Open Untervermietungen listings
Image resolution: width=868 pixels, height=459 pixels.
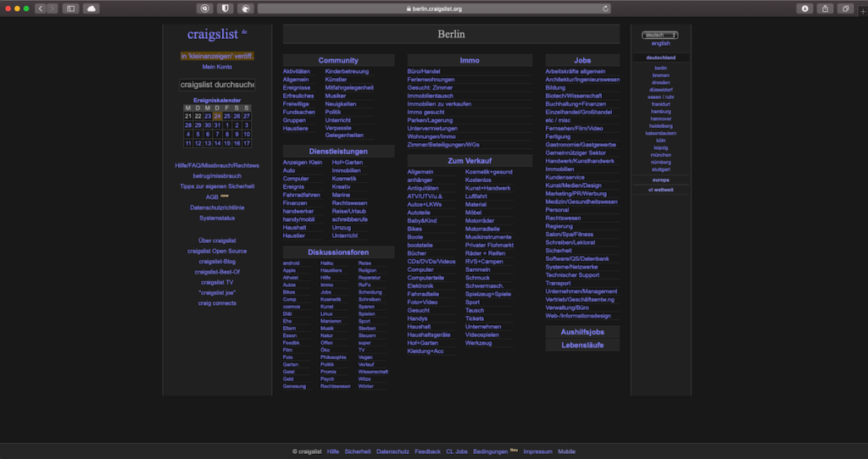point(432,128)
